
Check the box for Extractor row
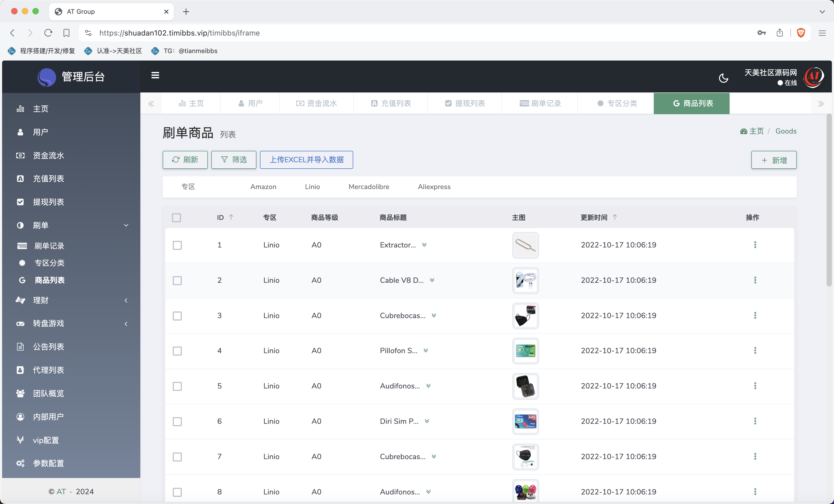tap(177, 245)
